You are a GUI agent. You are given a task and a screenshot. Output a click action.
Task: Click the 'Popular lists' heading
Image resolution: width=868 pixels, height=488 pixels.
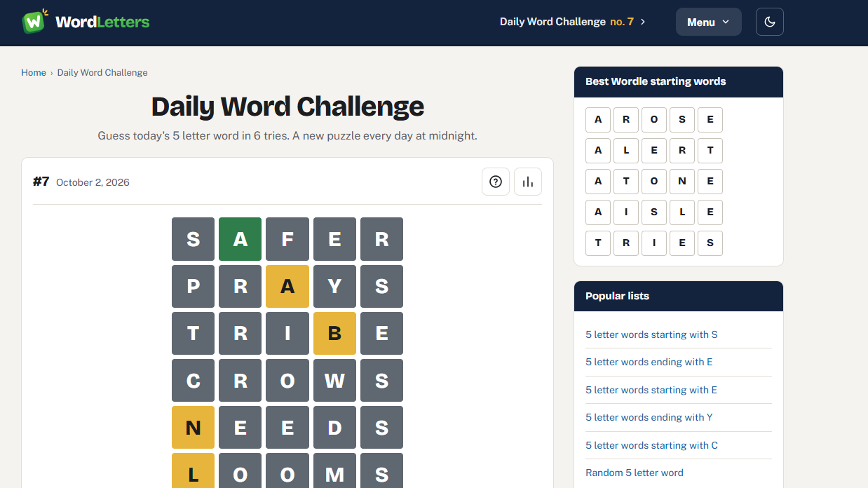point(617,296)
